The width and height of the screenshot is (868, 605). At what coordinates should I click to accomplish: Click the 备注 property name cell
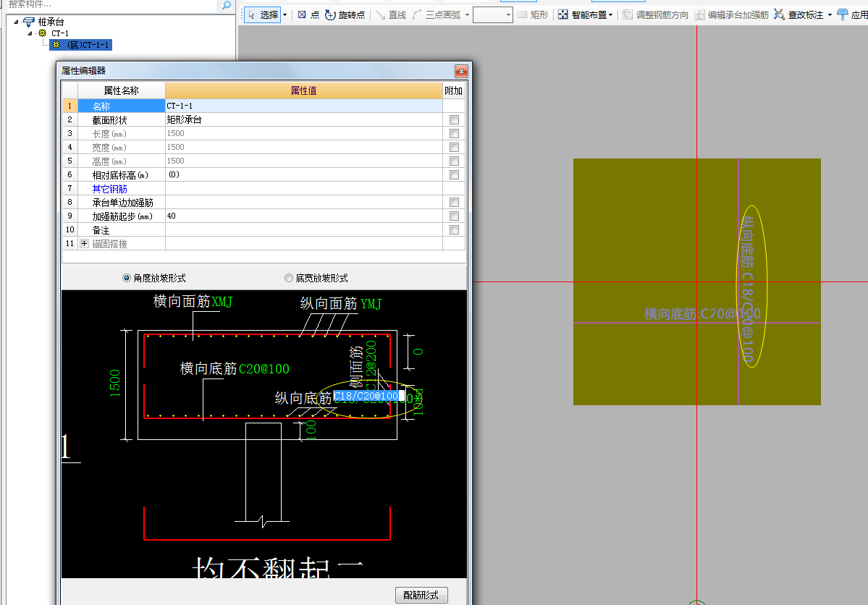click(x=122, y=229)
